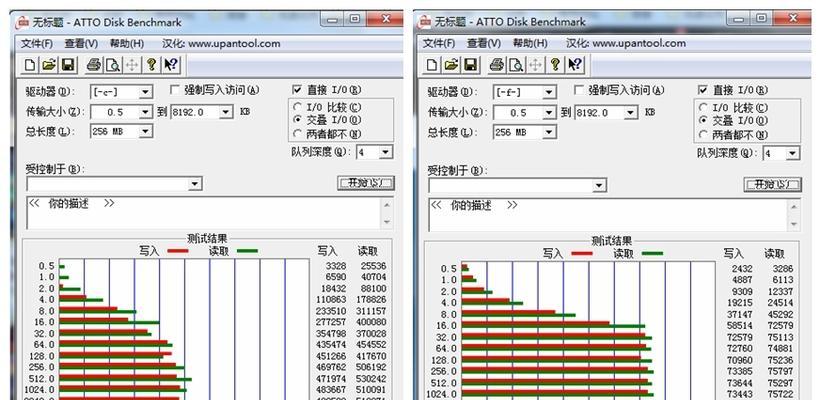This screenshot has height=400, width=820.
Task: Open queue depth dropdown in right window
Action: coord(793,153)
